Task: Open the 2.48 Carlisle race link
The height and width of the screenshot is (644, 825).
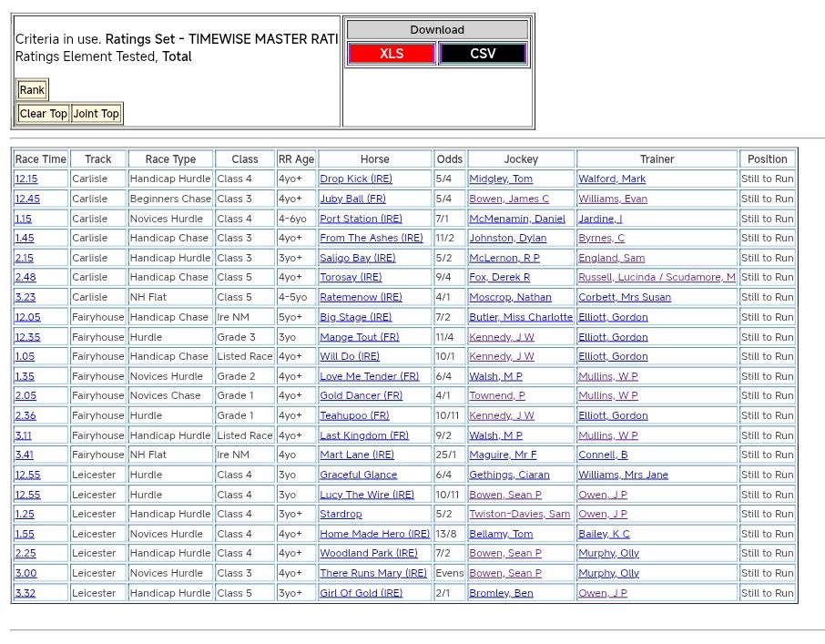Action: click(x=25, y=278)
